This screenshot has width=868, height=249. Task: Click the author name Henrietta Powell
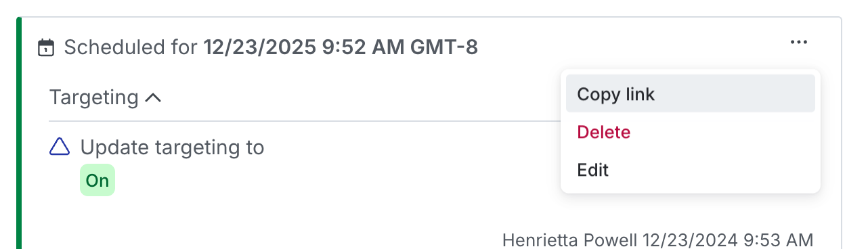tap(570, 240)
